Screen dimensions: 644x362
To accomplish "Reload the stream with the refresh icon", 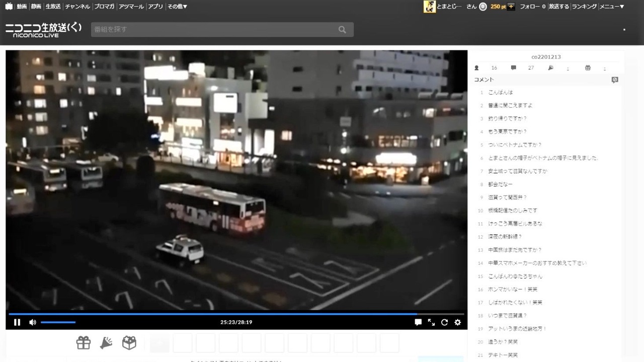I will [x=444, y=322].
